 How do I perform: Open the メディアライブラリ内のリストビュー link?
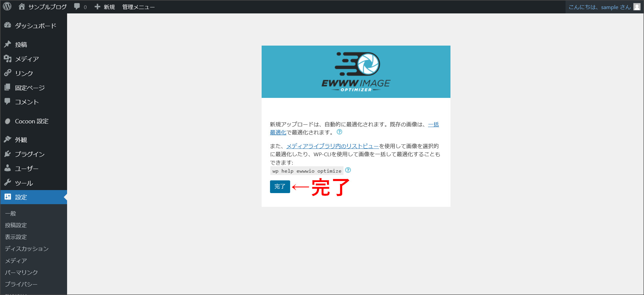[332, 146]
